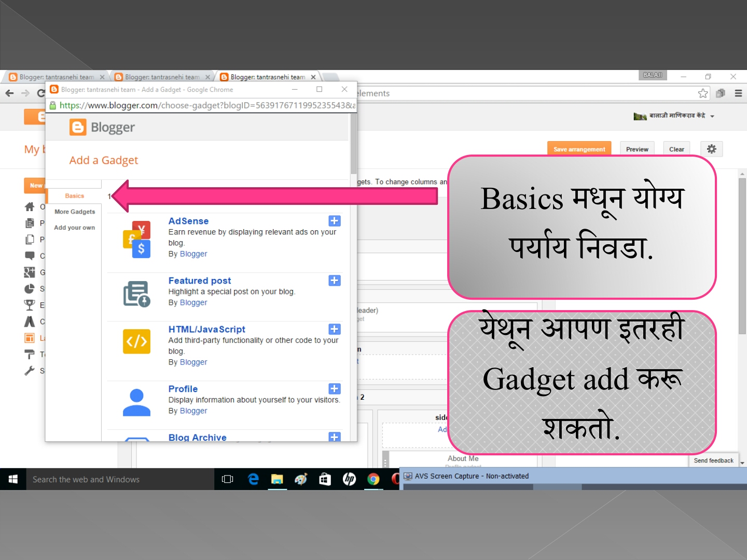Open the extensions icon next to star

point(721,93)
